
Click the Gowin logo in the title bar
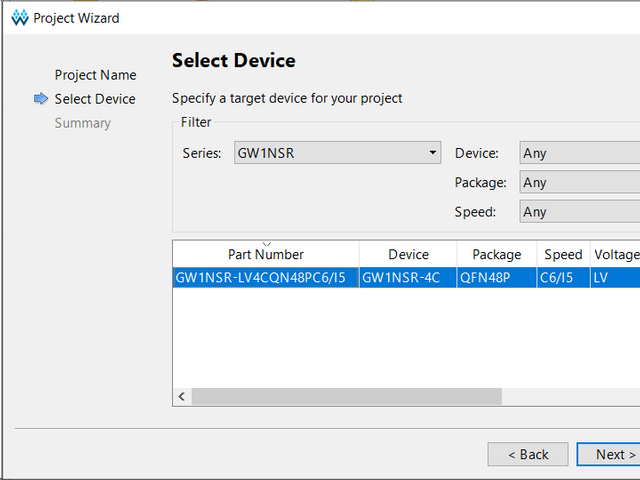coord(19,18)
